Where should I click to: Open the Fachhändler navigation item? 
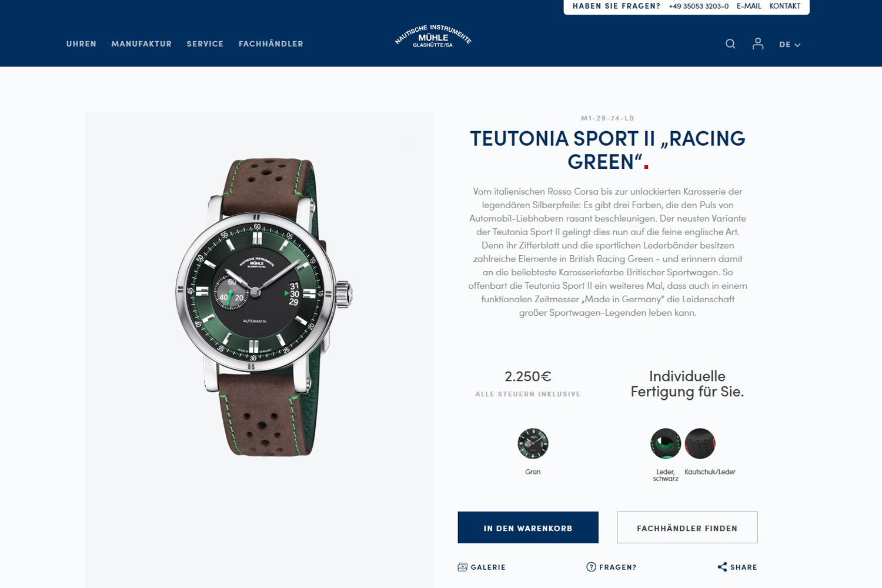coord(271,44)
